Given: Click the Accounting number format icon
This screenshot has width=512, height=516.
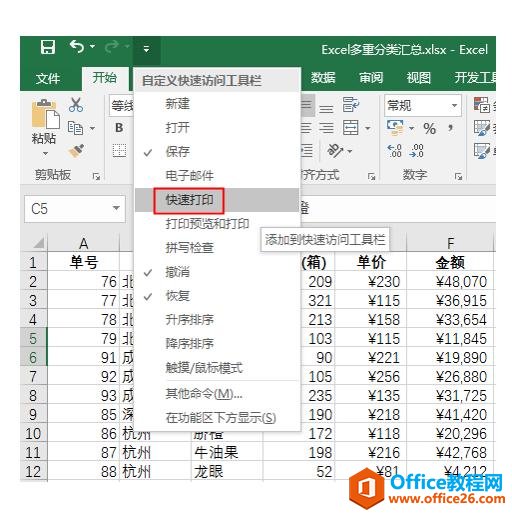Looking at the screenshot, I should click(395, 128).
